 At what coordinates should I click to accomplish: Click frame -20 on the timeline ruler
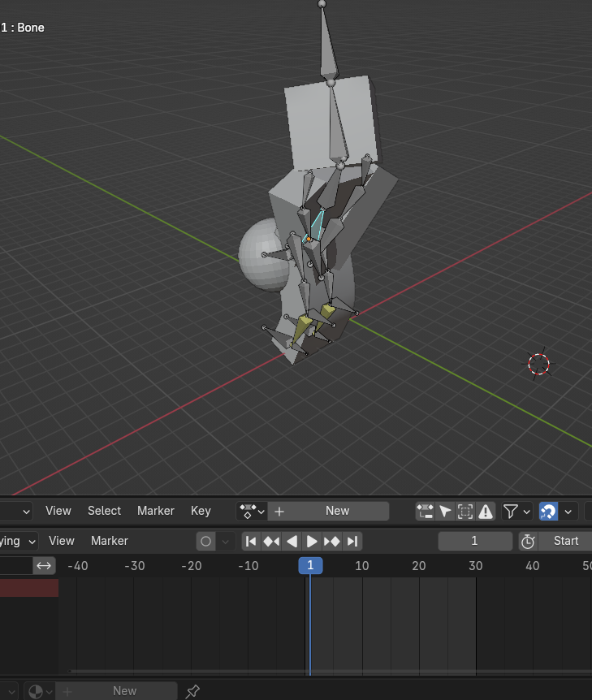tap(192, 566)
